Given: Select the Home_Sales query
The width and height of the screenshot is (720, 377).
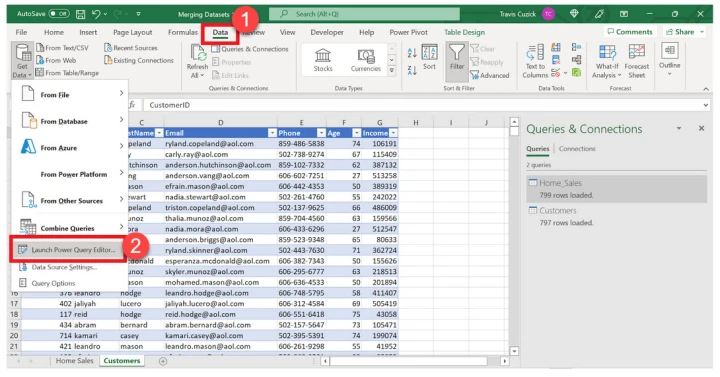Looking at the screenshot, I should pyautogui.click(x=616, y=189).
